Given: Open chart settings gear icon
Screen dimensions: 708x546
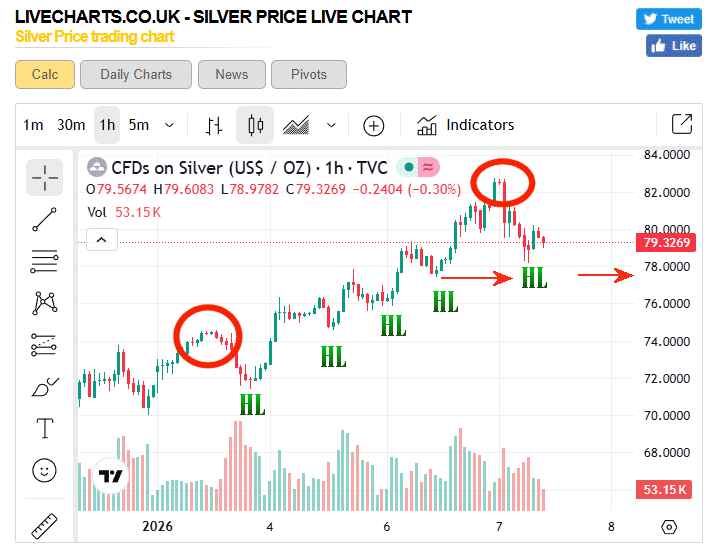Looking at the screenshot, I should (669, 527).
